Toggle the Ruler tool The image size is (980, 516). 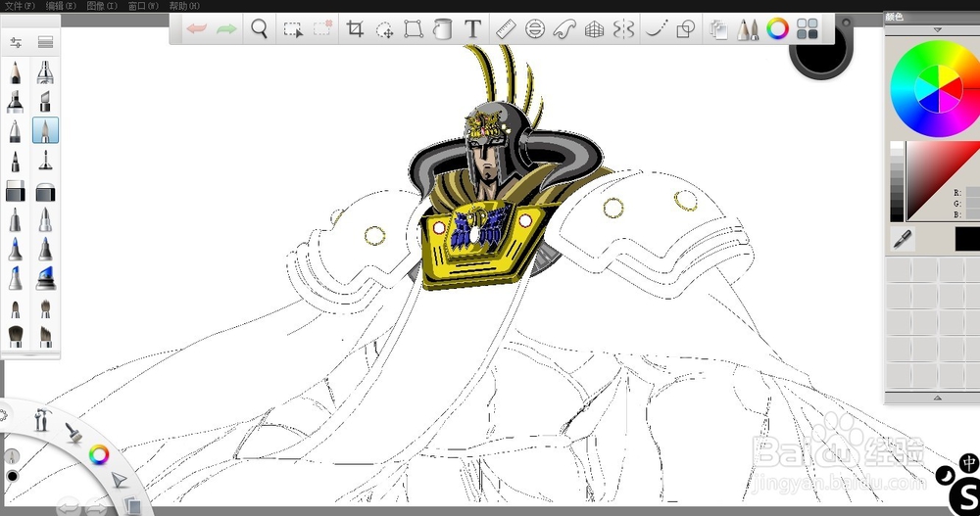click(x=506, y=28)
